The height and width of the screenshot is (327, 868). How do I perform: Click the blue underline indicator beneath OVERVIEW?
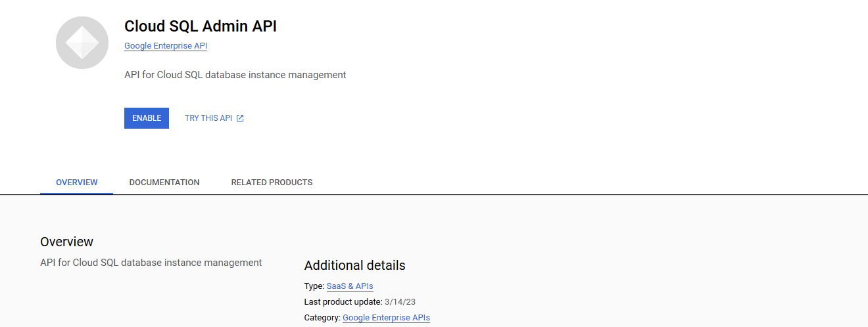76,194
